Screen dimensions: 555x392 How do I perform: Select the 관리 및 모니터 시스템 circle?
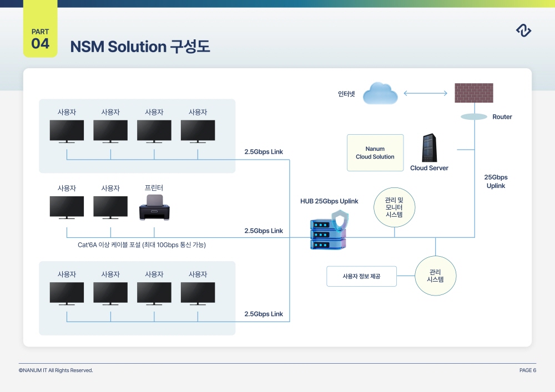pyautogui.click(x=394, y=207)
